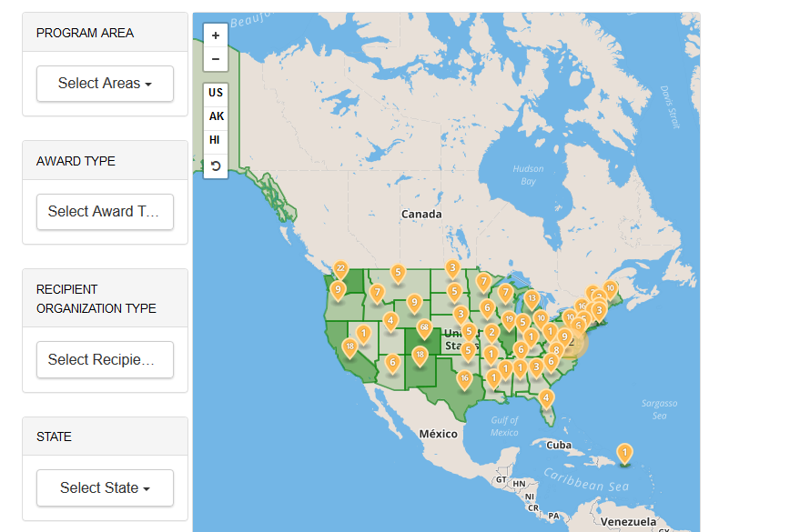Viewport: 790px width, 532px height.
Task: Open the Select State dropdown
Action: tap(105, 487)
